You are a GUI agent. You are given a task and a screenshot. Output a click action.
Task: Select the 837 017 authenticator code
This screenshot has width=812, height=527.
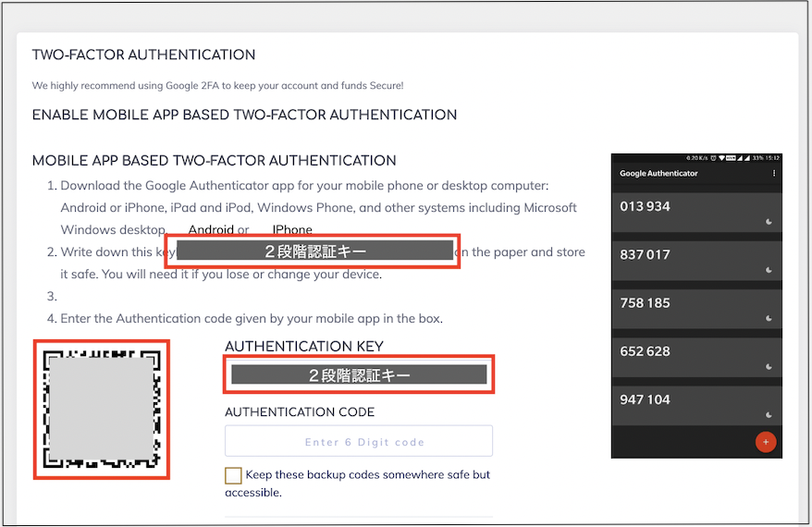click(645, 254)
